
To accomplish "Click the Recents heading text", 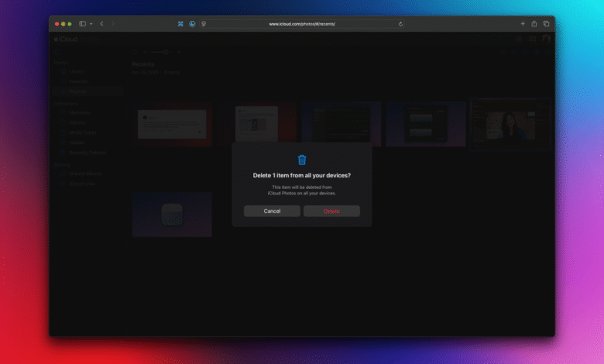I will click(x=143, y=64).
